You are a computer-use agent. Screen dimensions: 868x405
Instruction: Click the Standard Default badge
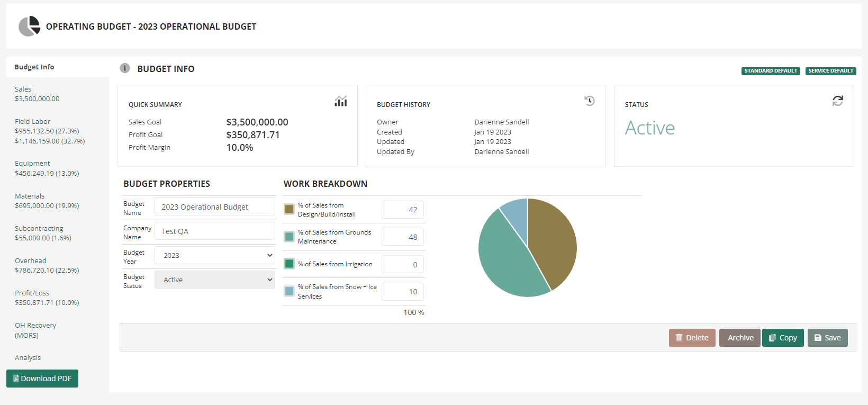coord(771,71)
